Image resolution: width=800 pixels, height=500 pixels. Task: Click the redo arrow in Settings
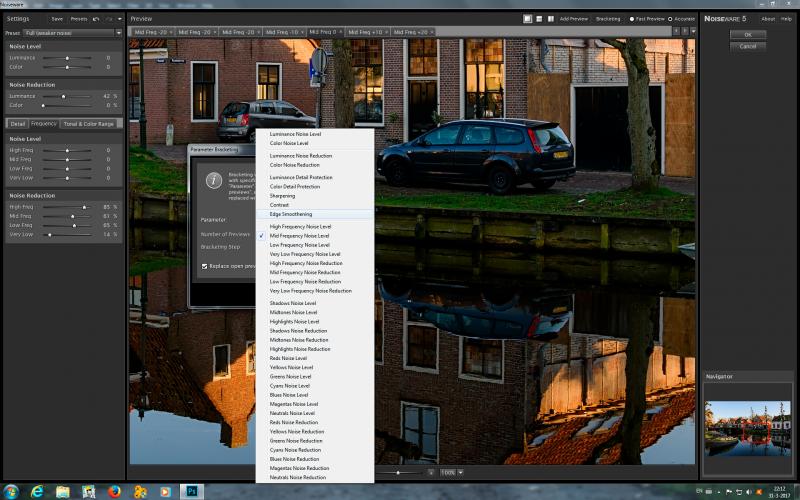109,19
